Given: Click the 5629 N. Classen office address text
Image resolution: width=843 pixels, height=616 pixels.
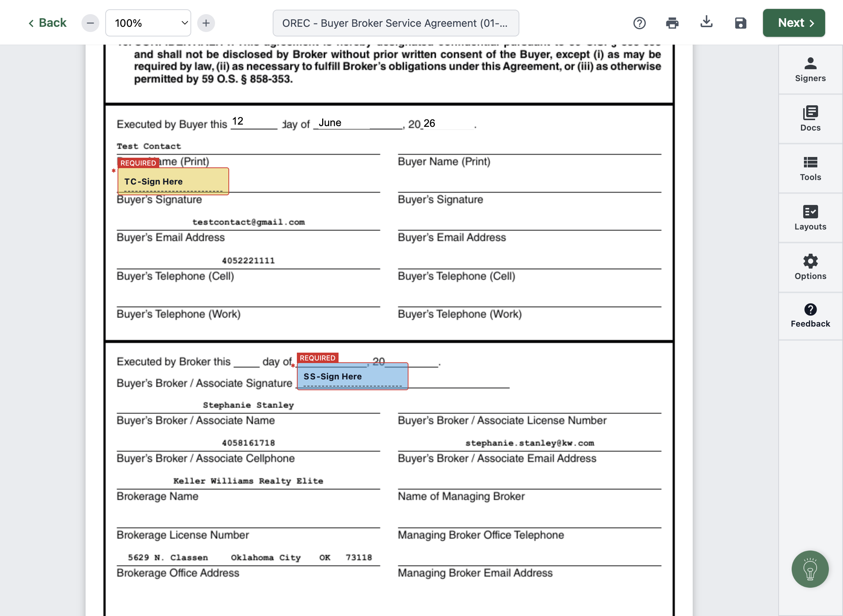Looking at the screenshot, I should 168,557.
